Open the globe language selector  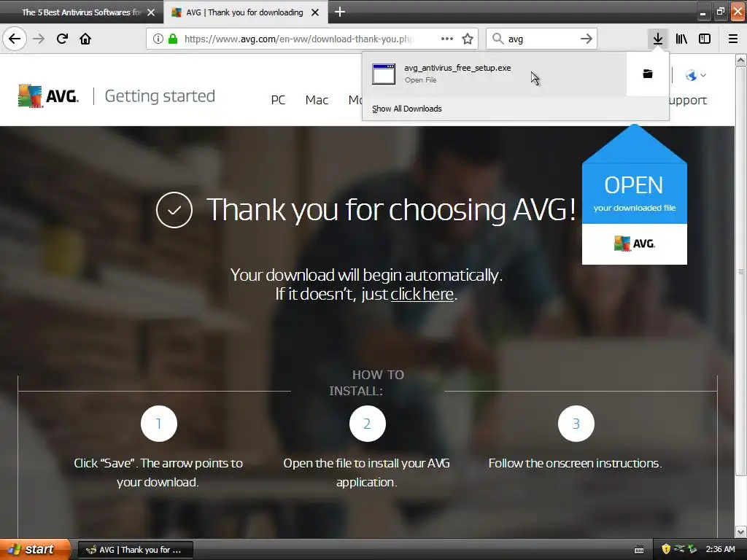(x=695, y=75)
